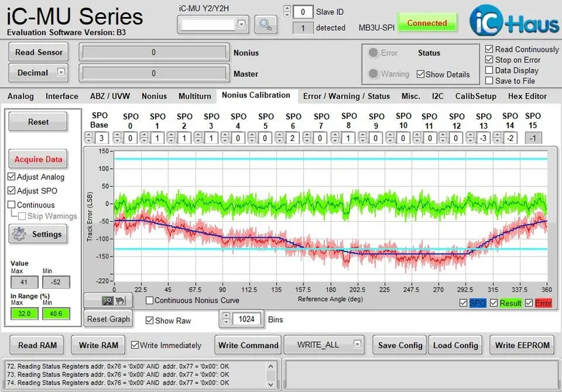The image size is (562, 392).
Task: Click the Write Command button
Action: (248, 345)
